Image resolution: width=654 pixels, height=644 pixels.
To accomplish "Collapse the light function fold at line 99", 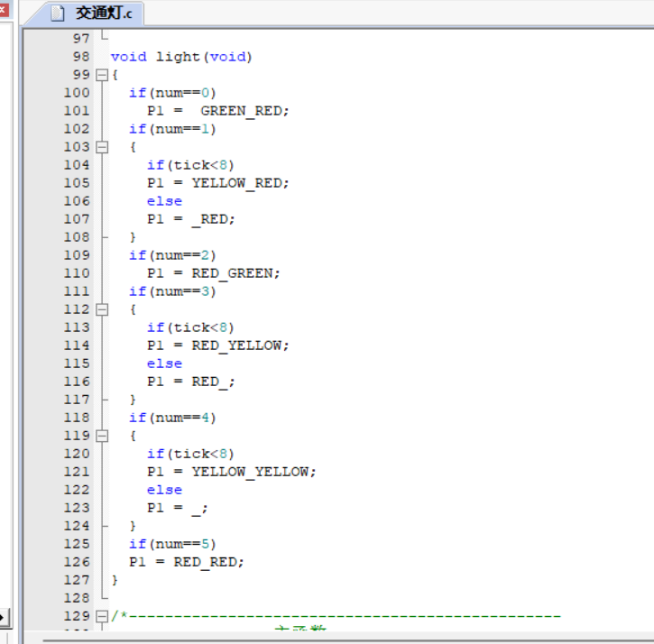I will 102,75.
